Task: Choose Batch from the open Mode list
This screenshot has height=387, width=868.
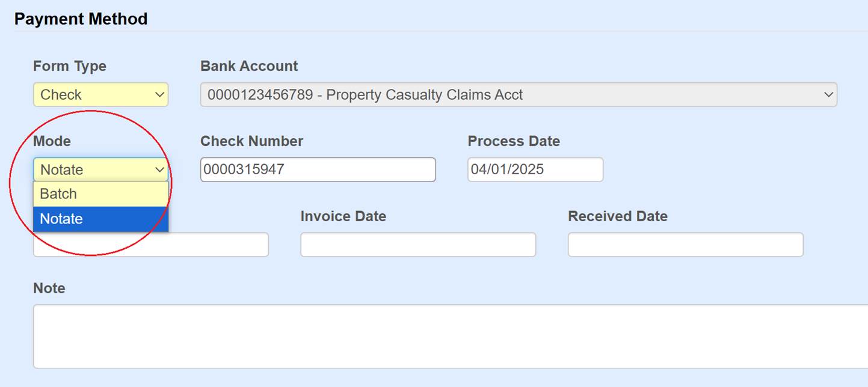Action: (100, 194)
